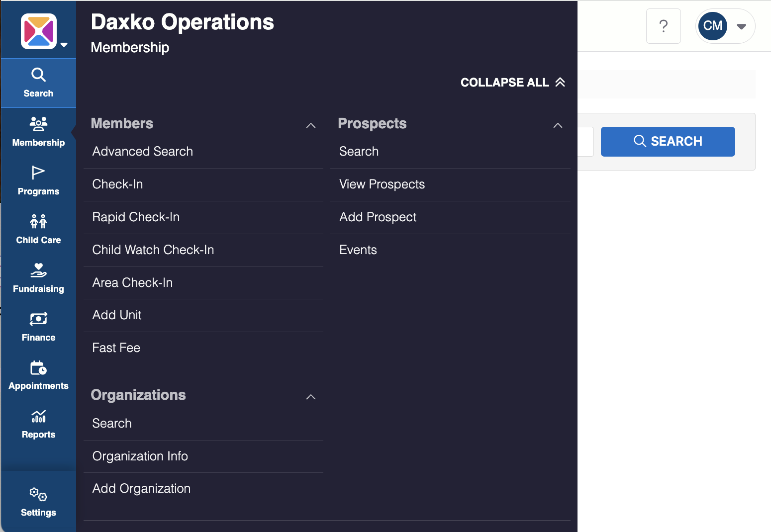The image size is (771, 532).
Task: Select the Membership sidebar icon
Action: (38, 124)
